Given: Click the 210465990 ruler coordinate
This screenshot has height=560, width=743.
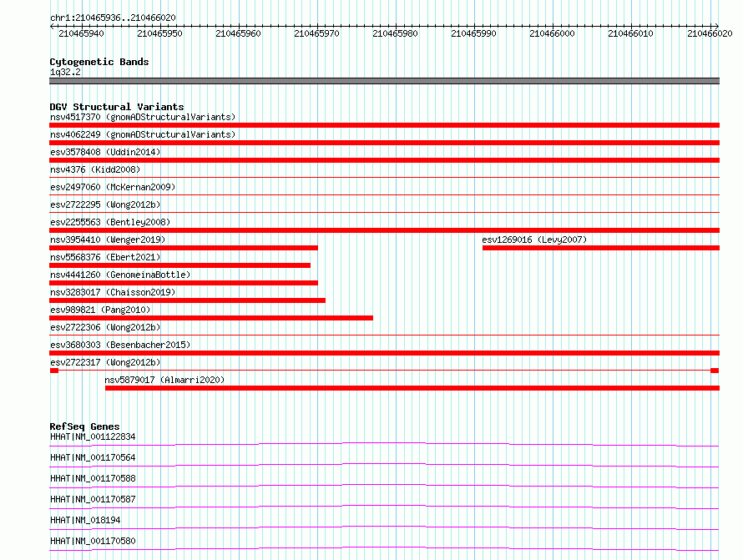Looking at the screenshot, I should [x=473, y=33].
